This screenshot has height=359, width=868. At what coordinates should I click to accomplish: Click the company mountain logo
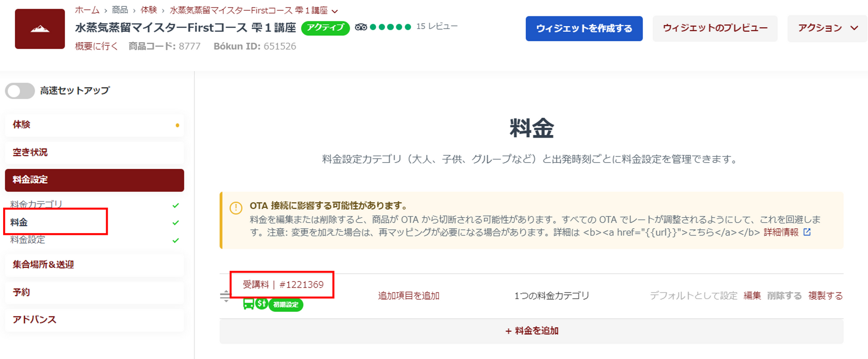coord(40,29)
